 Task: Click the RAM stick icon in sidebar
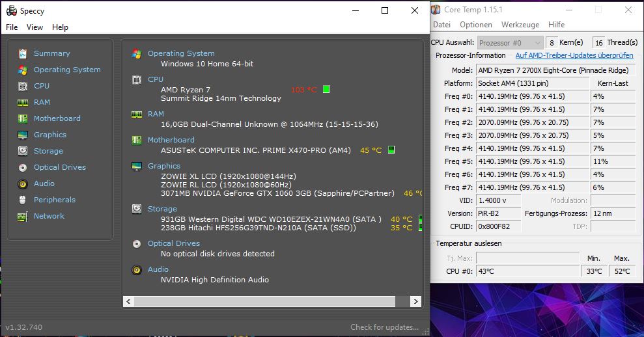23,103
